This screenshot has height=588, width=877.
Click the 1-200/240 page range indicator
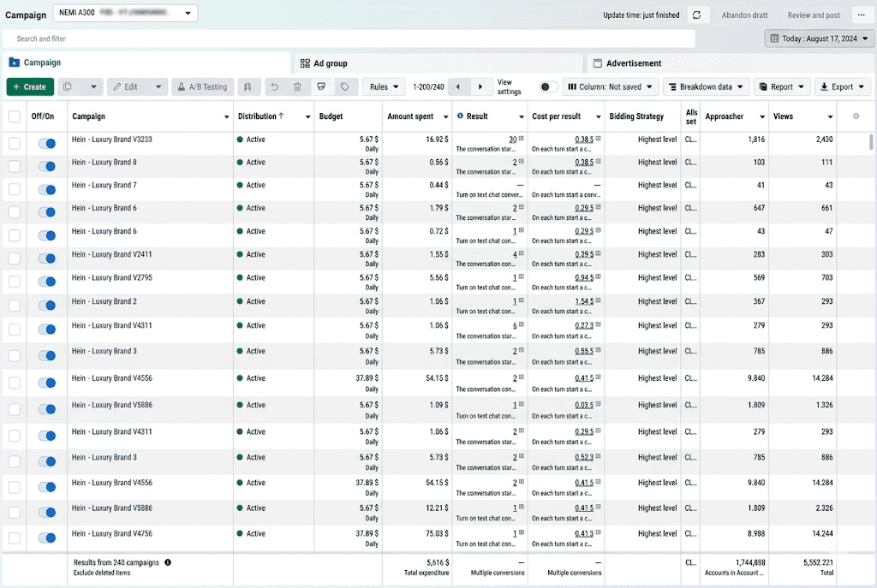pyautogui.click(x=428, y=86)
